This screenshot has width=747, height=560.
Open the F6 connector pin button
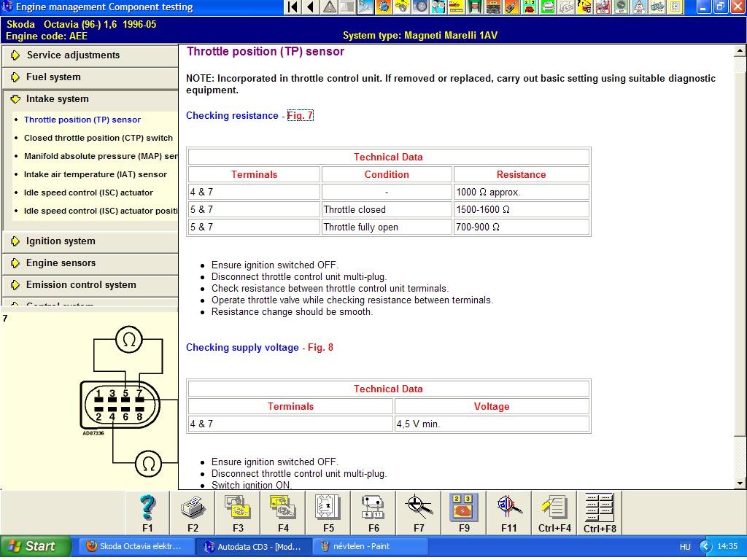click(x=373, y=513)
